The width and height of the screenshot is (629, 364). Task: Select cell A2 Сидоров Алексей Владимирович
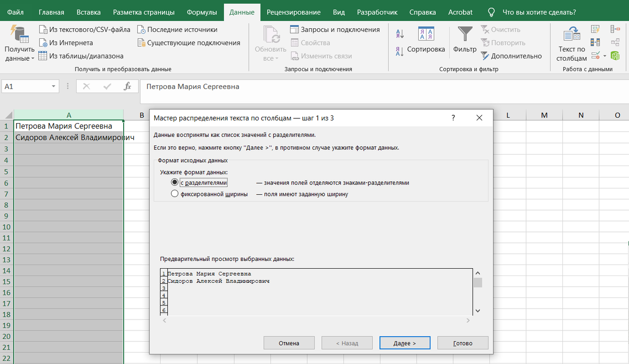coord(69,137)
